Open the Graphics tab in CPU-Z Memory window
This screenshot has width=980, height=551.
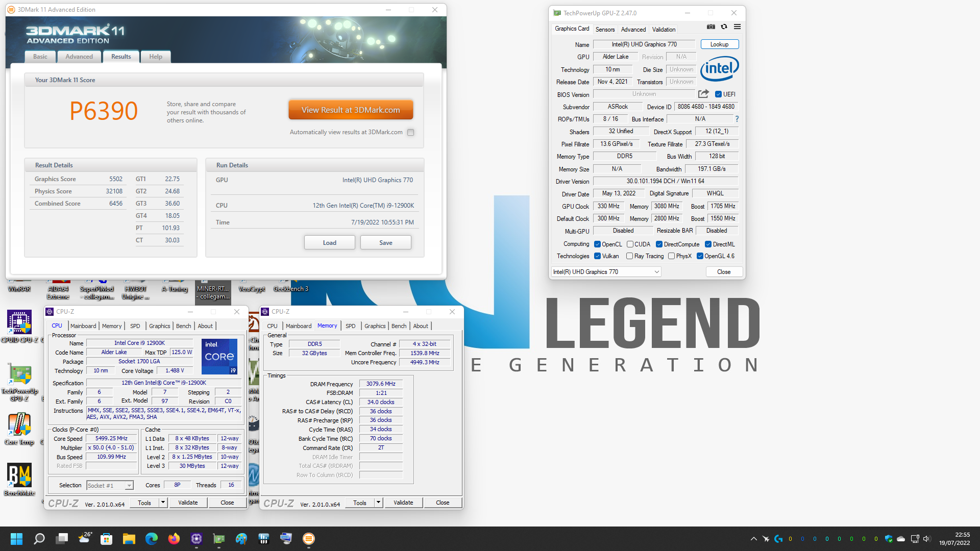pos(375,326)
